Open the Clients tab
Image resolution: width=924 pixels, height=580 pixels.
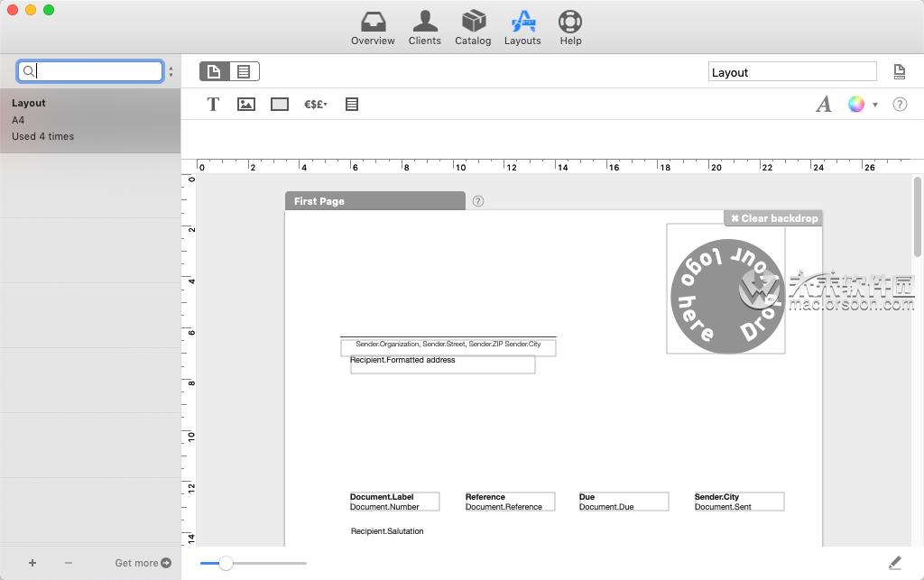pyautogui.click(x=424, y=28)
